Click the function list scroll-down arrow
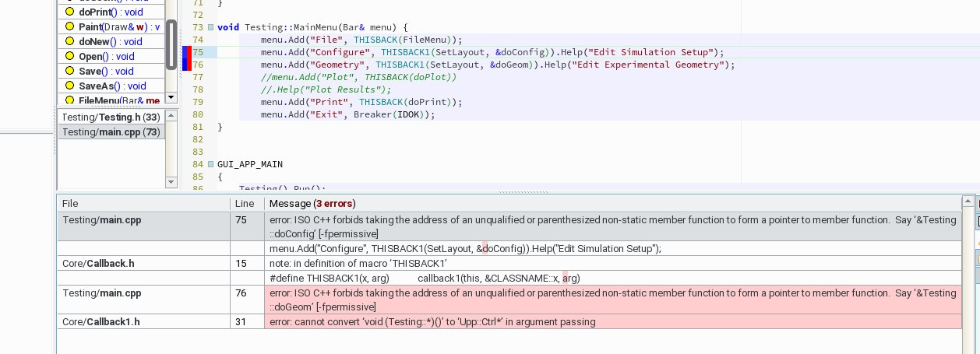This screenshot has width=980, height=354. 171,99
